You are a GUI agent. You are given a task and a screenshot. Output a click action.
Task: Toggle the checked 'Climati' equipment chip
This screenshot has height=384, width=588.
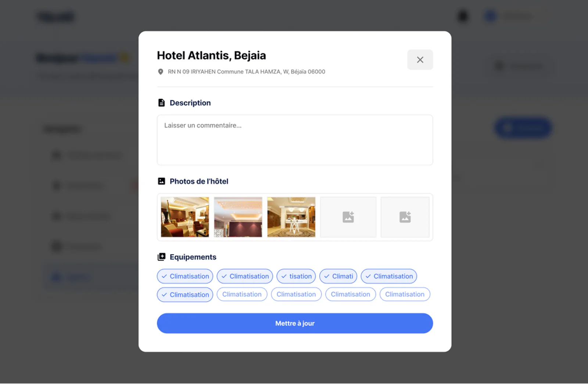pos(338,276)
